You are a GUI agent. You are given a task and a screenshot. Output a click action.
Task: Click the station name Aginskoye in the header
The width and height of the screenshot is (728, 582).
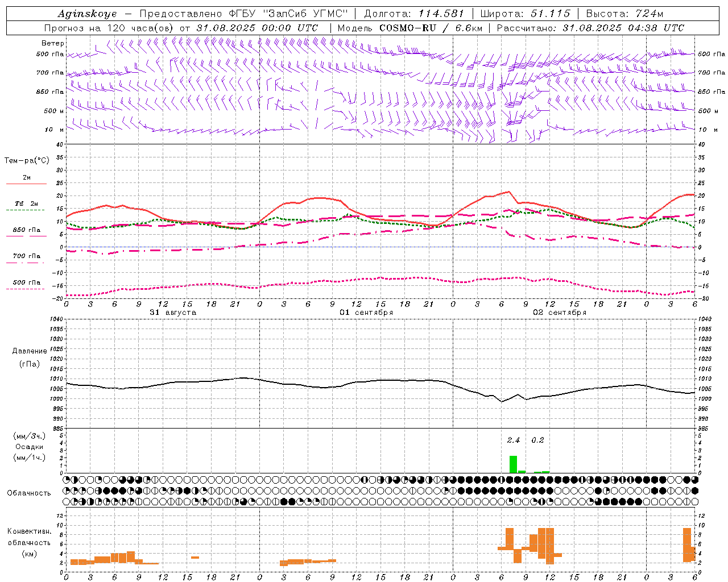click(87, 14)
